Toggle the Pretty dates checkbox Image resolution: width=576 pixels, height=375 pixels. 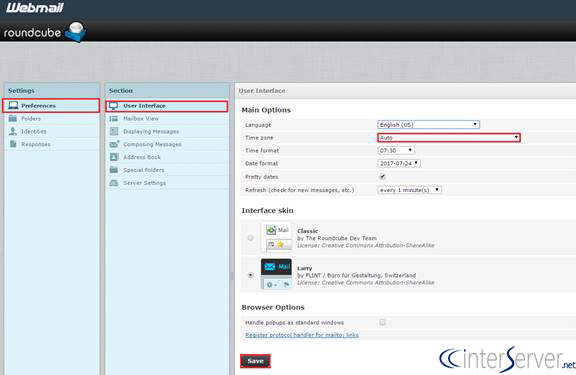click(382, 176)
